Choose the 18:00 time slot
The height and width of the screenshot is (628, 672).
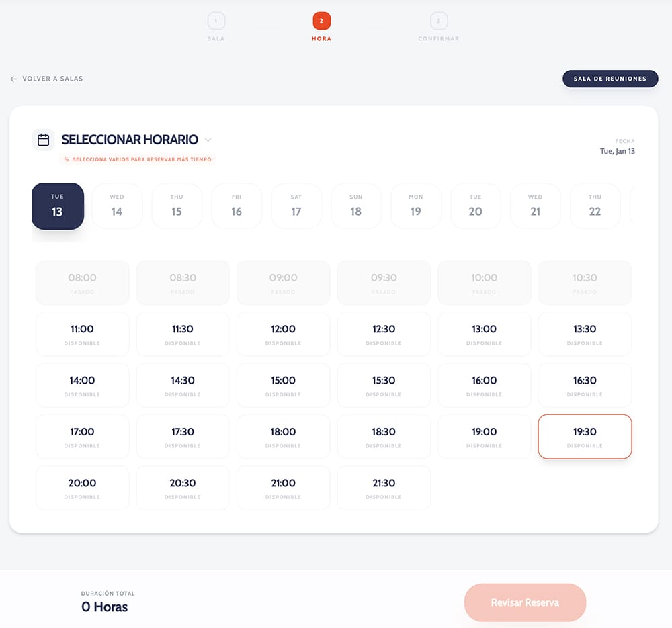pos(284,437)
